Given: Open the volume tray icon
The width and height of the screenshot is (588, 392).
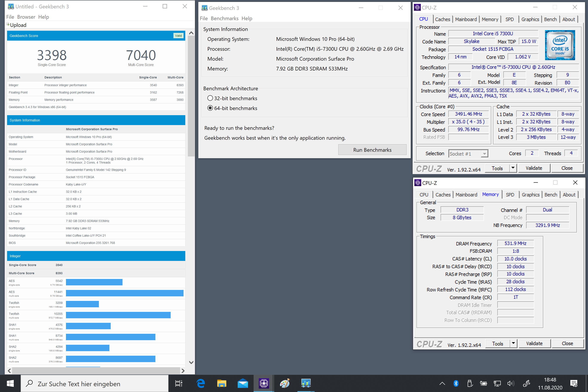Looking at the screenshot, I should [x=511, y=383].
